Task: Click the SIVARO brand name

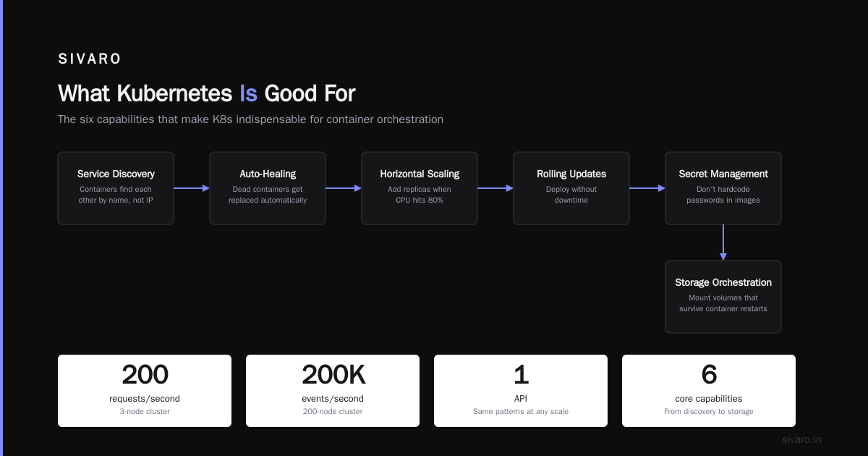Action: point(90,59)
